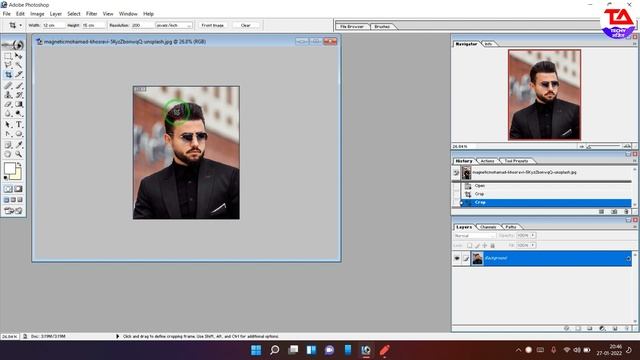Viewport: 640px width, 360px height.
Task: Switch to Standard Screen Mode
Action: pyautogui.click(x=7, y=200)
